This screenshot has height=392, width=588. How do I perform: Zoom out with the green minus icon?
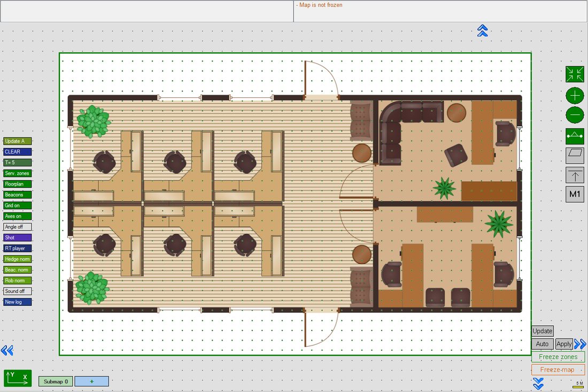tap(575, 114)
